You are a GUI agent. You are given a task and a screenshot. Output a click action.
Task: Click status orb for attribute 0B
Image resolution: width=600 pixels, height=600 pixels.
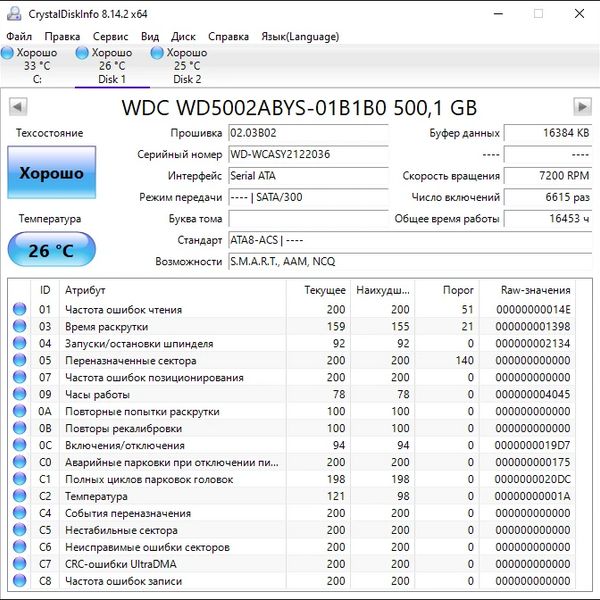(x=20, y=428)
